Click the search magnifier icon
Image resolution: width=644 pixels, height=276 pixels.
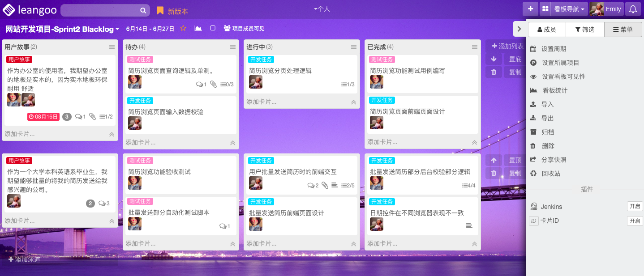143,11
